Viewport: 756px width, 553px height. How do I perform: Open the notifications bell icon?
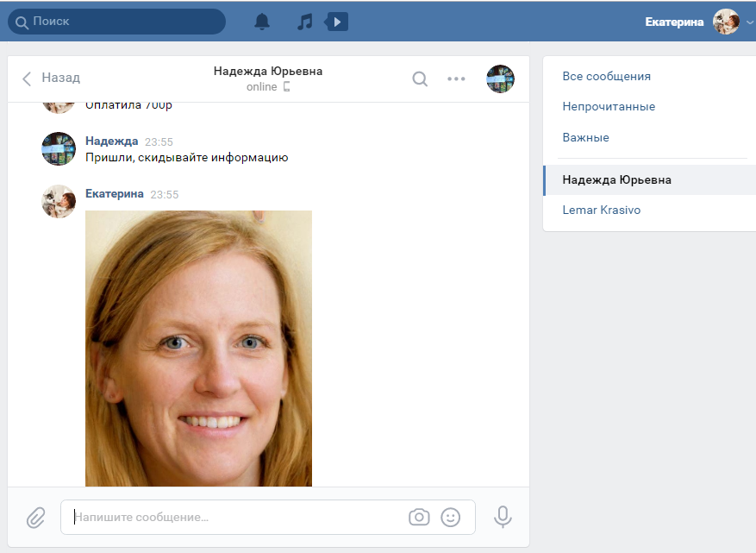pyautogui.click(x=262, y=22)
